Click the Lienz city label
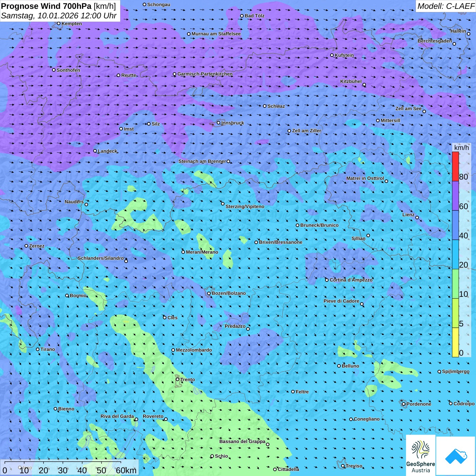 coord(408,215)
